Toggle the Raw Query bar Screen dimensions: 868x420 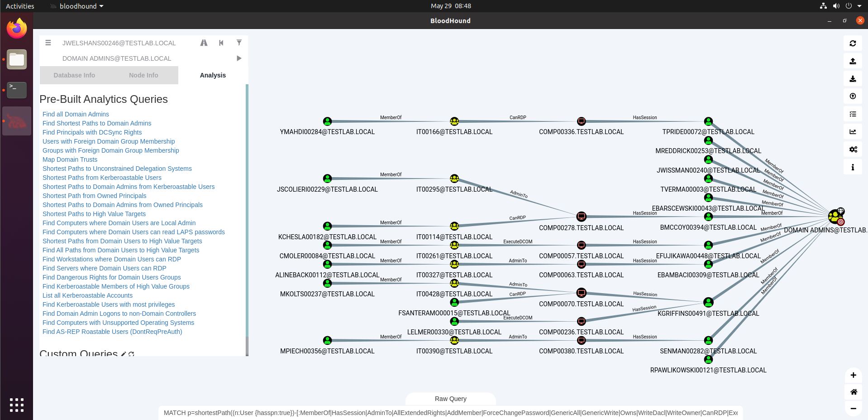tap(450, 399)
